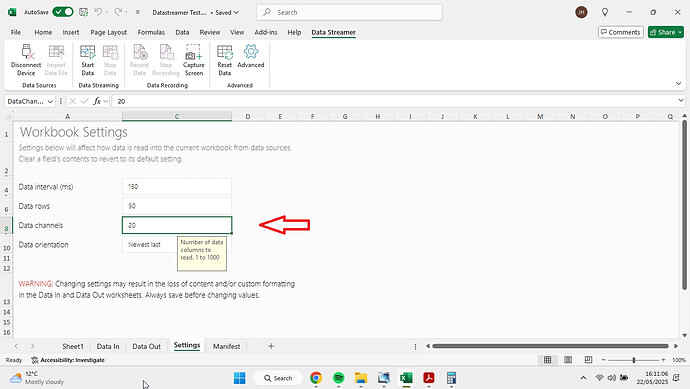Open the Insert Function fx icon

click(x=97, y=101)
